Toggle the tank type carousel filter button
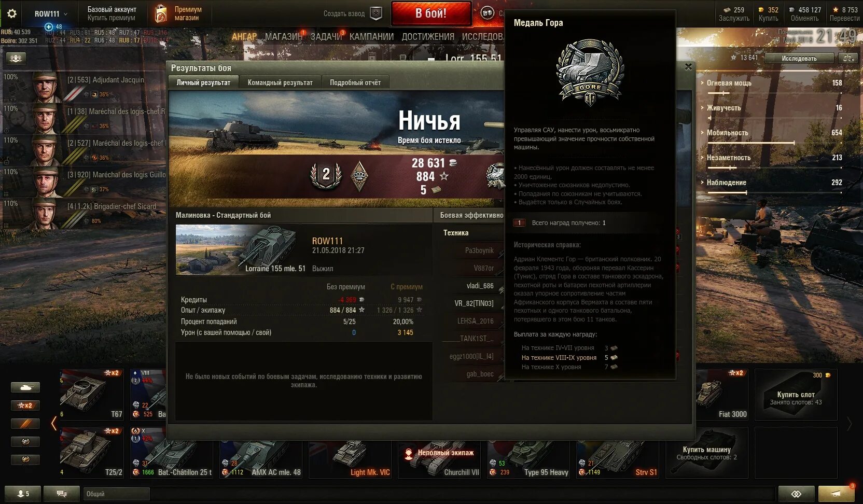863x504 pixels. 25,387
